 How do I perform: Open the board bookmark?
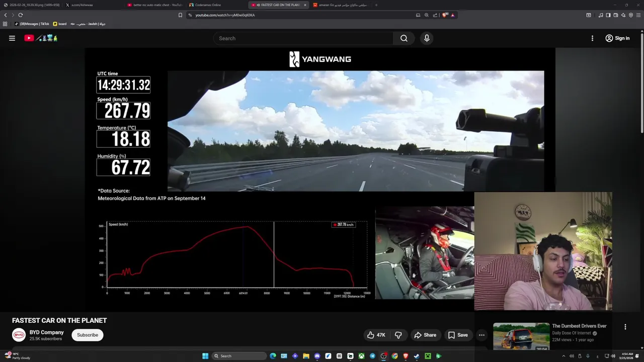pyautogui.click(x=59, y=24)
